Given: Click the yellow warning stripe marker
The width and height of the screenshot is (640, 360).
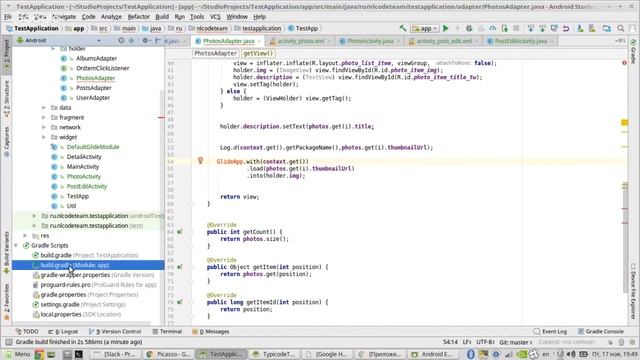Looking at the screenshot, I should tap(624, 122).
